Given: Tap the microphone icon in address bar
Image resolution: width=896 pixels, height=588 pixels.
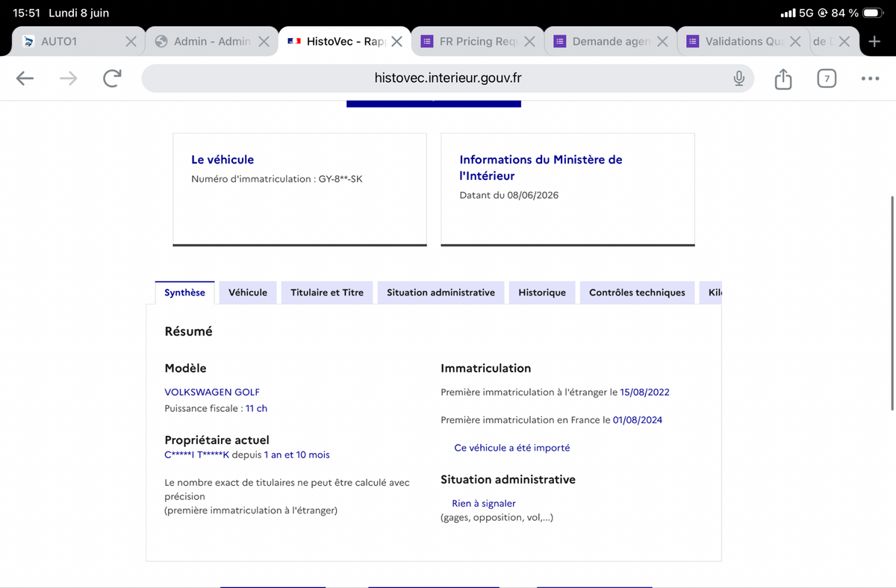Looking at the screenshot, I should point(738,78).
